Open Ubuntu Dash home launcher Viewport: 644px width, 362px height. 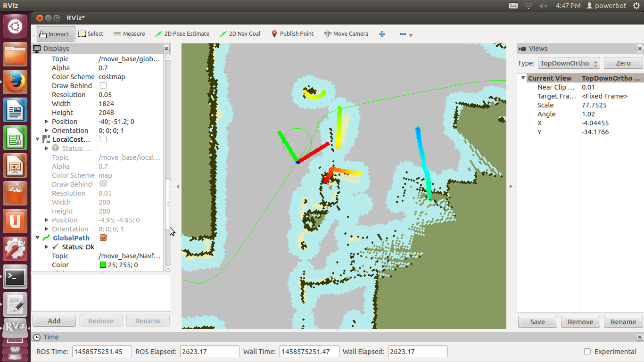(15, 26)
